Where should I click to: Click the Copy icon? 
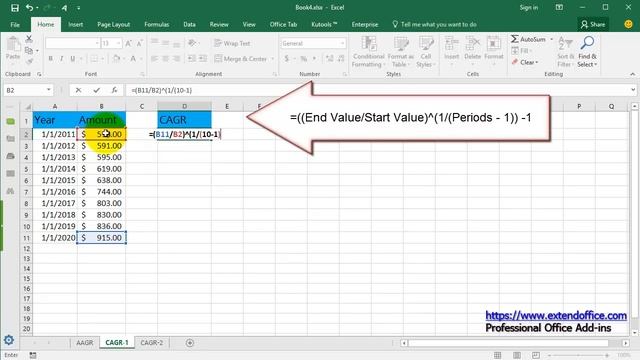(29, 51)
